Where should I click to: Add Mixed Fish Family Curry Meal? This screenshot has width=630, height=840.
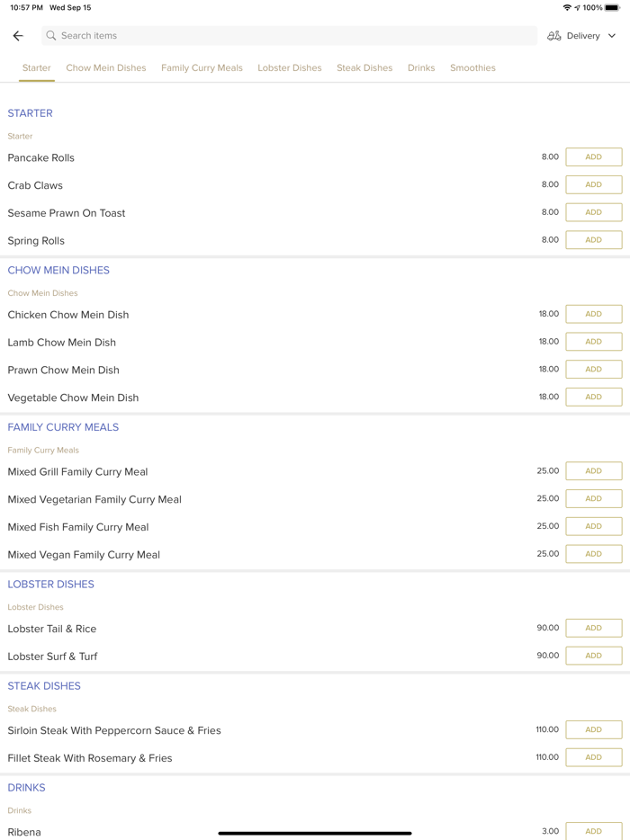[593, 526]
